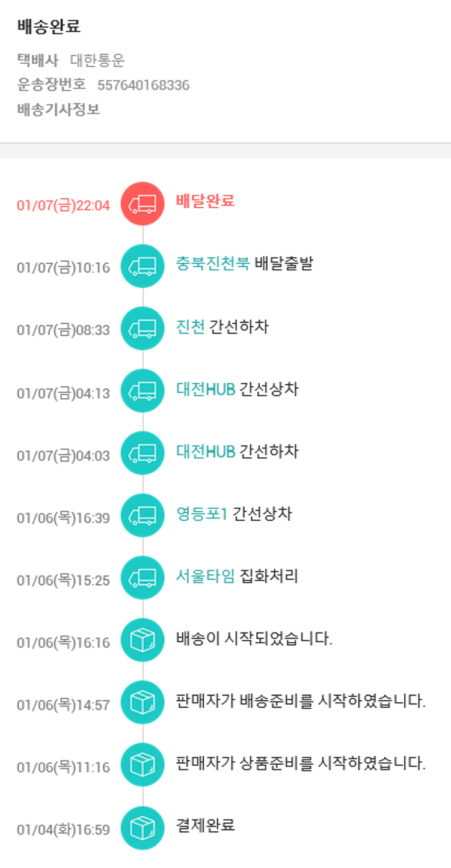The width and height of the screenshot is (451, 868).
Task: Click the box icon beside 판매자가 배송준비를 시작하였습니다
Action: click(143, 702)
